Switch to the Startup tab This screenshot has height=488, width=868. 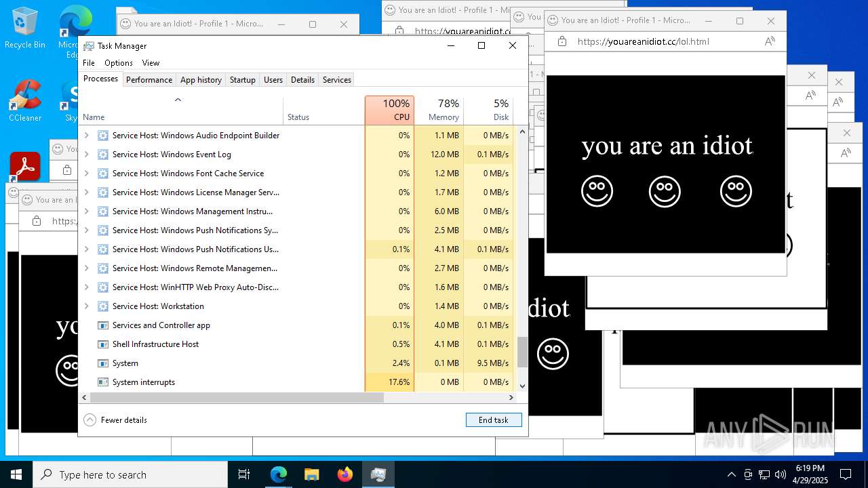(x=242, y=80)
